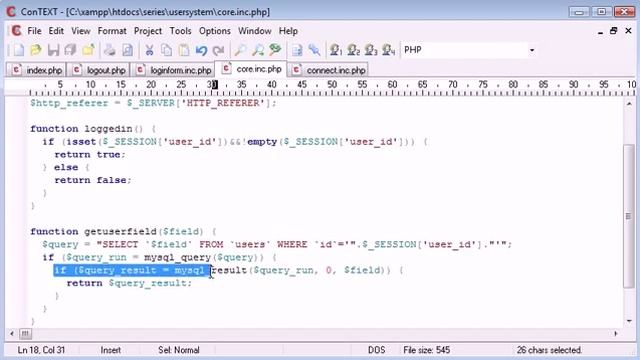Screen dimensions: 640x360
Task: Restore the inner document window
Action: point(613,31)
